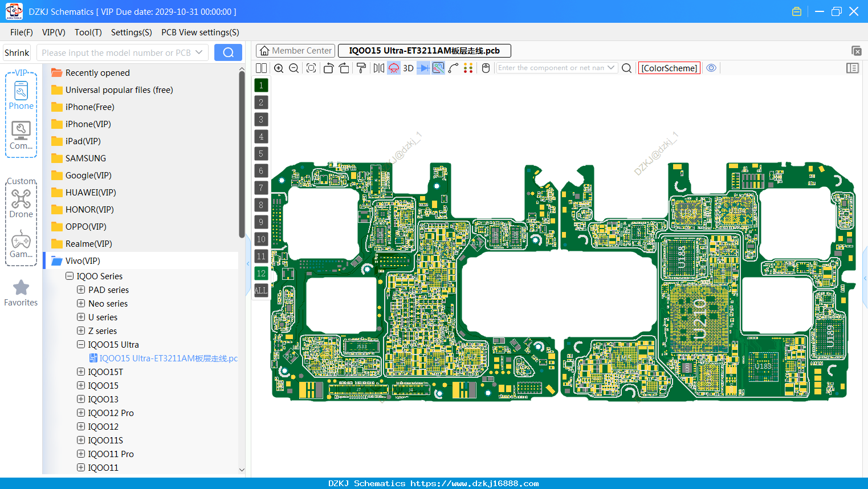This screenshot has width=868, height=489.
Task: Select the paint roller format tool
Action: (x=361, y=68)
